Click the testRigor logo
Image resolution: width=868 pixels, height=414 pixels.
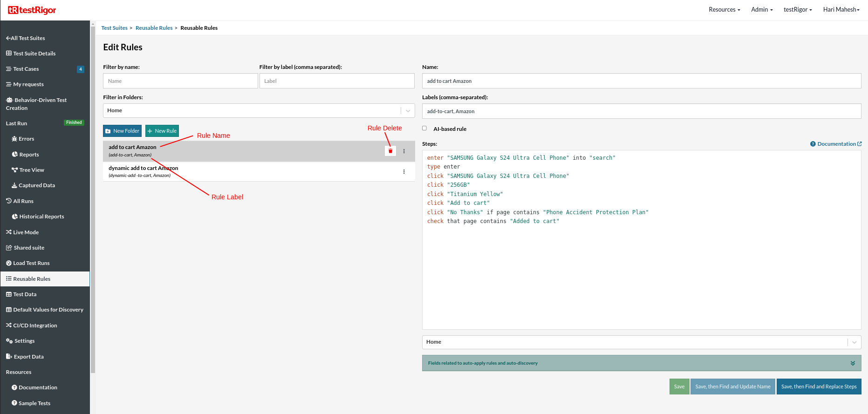tap(32, 10)
